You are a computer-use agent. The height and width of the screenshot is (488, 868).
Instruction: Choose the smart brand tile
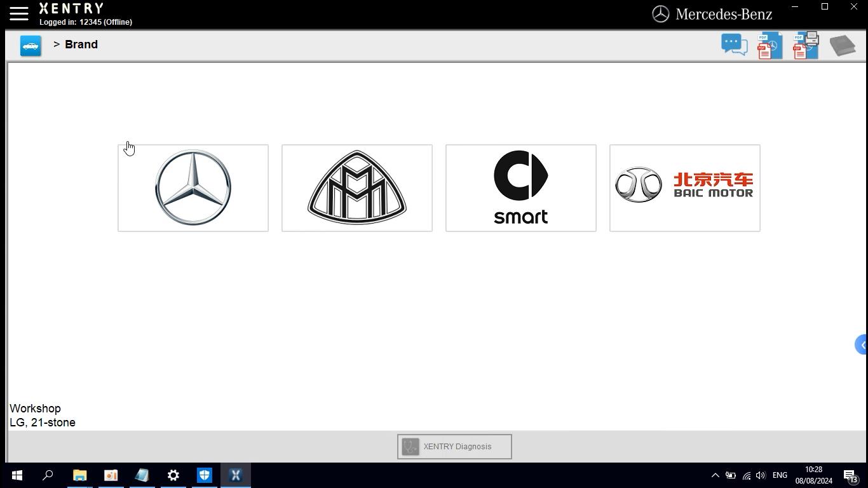(521, 188)
